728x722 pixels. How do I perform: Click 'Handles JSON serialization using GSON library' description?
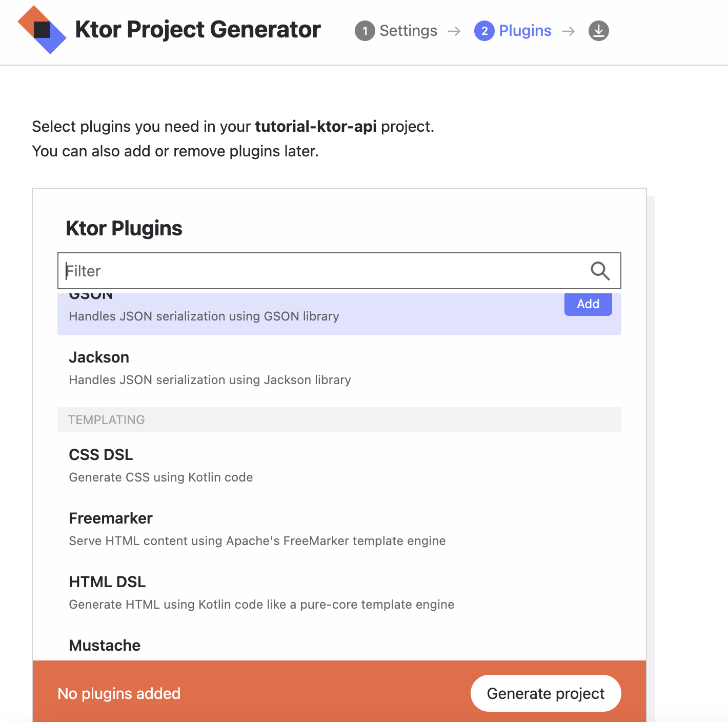point(204,316)
